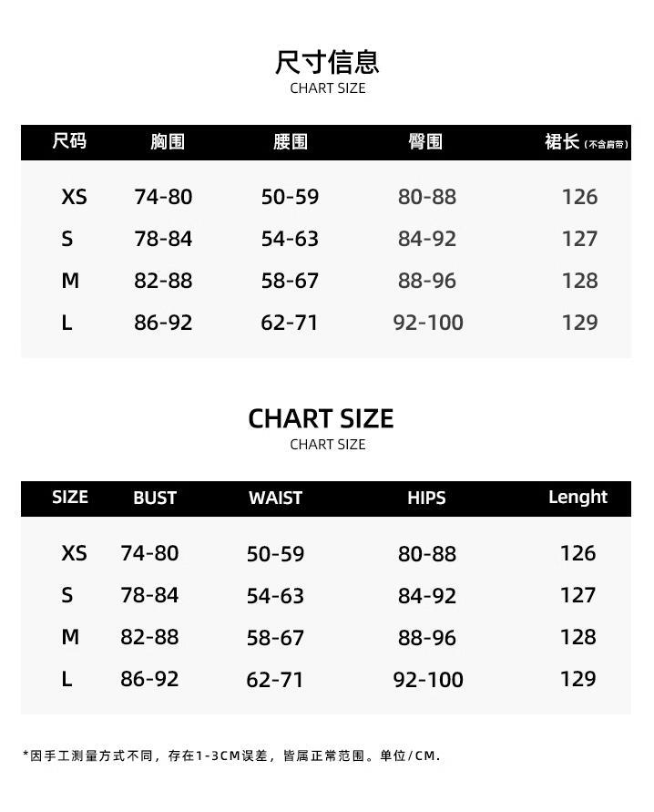This screenshot has width=654, height=812.
Task: Select the 尺码 column header
Action: click(69, 141)
